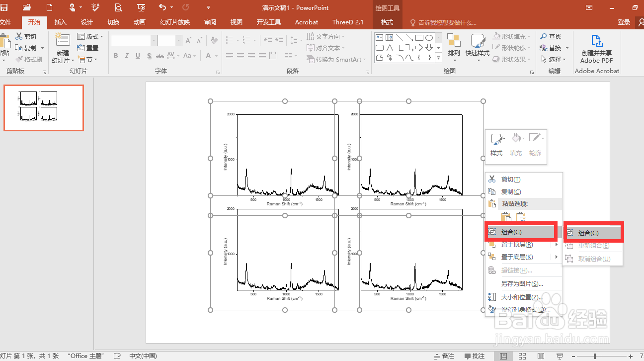Screen dimensions: 644x361
Task: Open the 插入 ribbon tab
Action: pos(61,22)
